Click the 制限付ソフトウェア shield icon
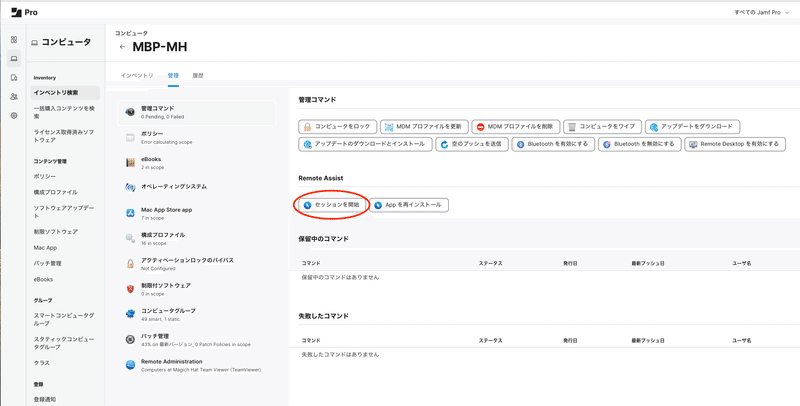 click(130, 289)
